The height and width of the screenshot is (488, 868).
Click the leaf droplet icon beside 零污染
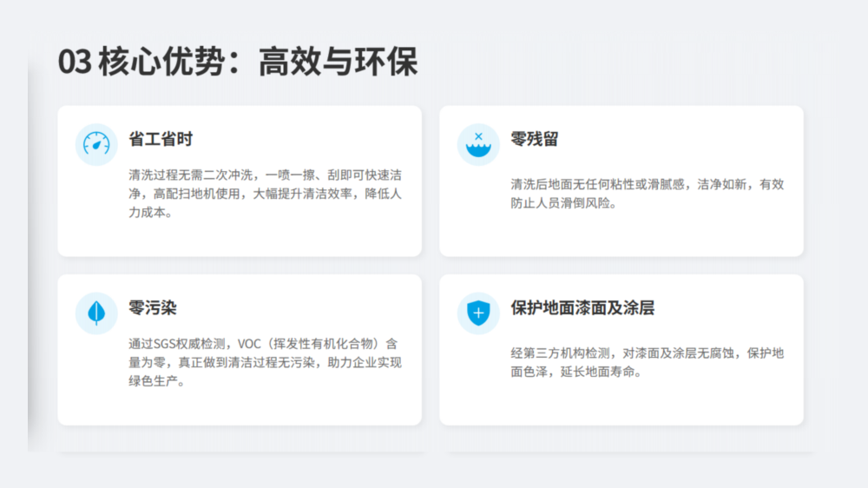point(96,313)
